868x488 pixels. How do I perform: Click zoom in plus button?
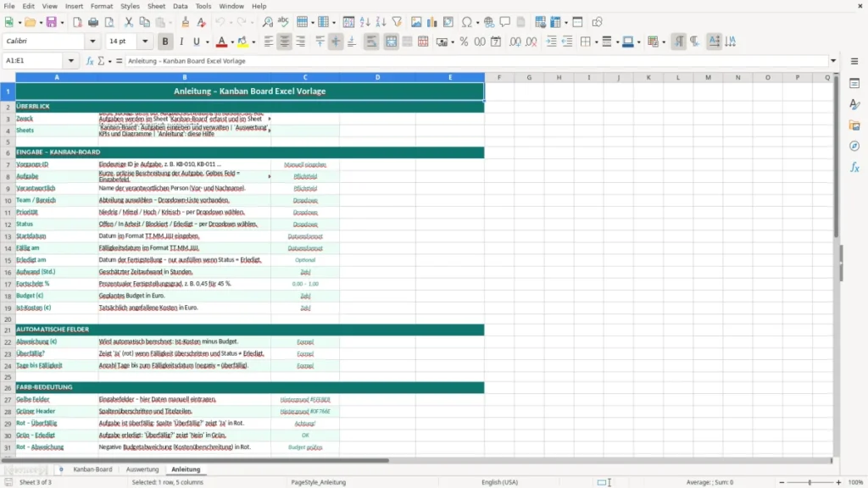pyautogui.click(x=838, y=482)
